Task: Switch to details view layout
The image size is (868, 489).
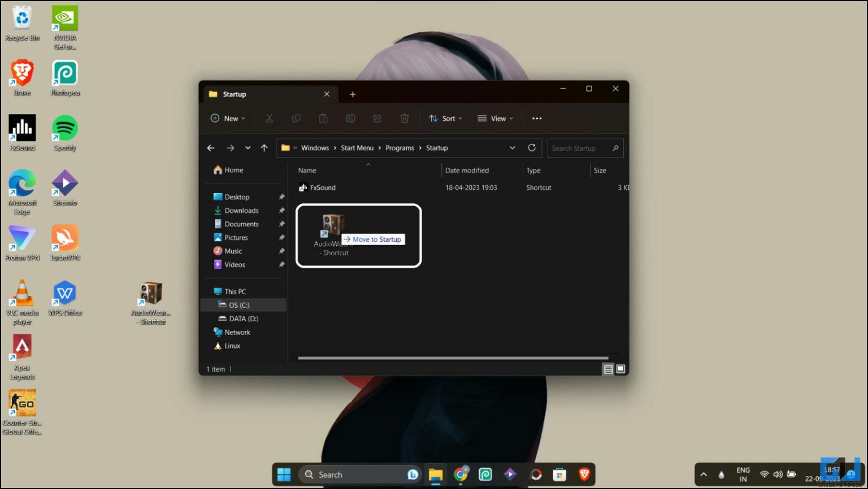Action: [608, 369]
